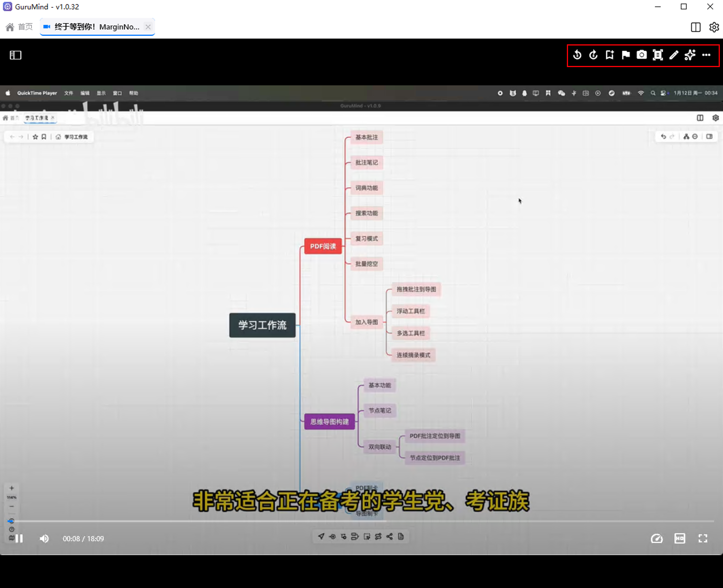Pause the video playback
This screenshot has width=723, height=588.
click(x=19, y=538)
